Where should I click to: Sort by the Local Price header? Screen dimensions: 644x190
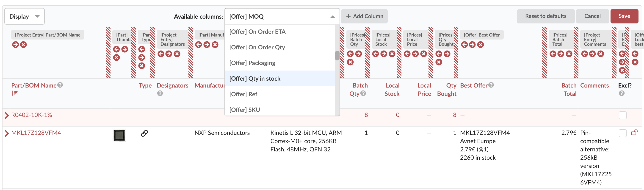tap(424, 89)
